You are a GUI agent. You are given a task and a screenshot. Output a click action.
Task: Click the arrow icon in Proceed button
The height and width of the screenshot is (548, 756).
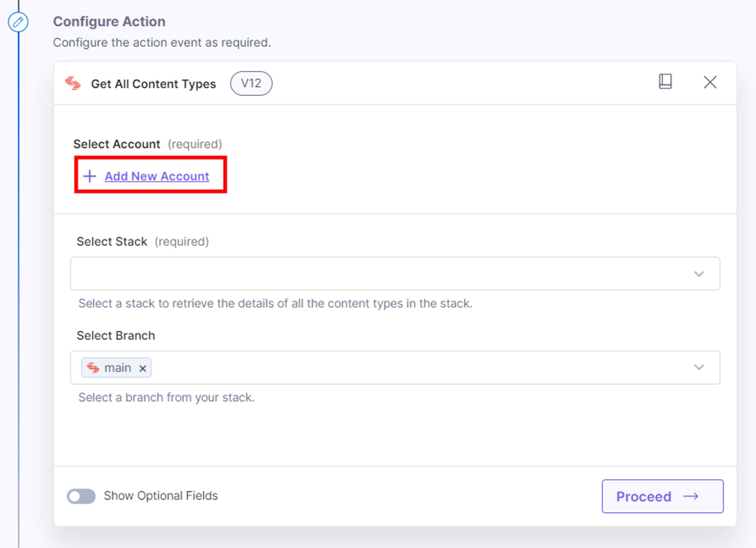(691, 496)
